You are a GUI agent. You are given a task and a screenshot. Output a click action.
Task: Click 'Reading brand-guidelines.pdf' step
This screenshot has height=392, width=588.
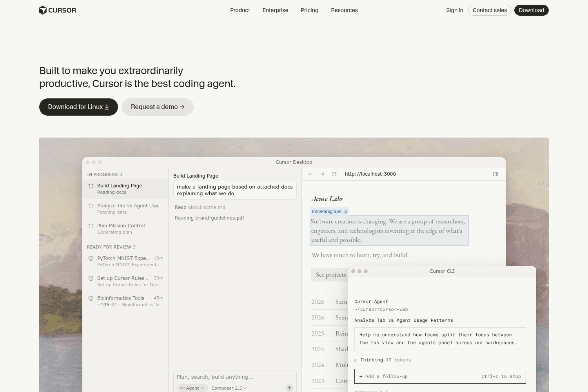[209, 218]
